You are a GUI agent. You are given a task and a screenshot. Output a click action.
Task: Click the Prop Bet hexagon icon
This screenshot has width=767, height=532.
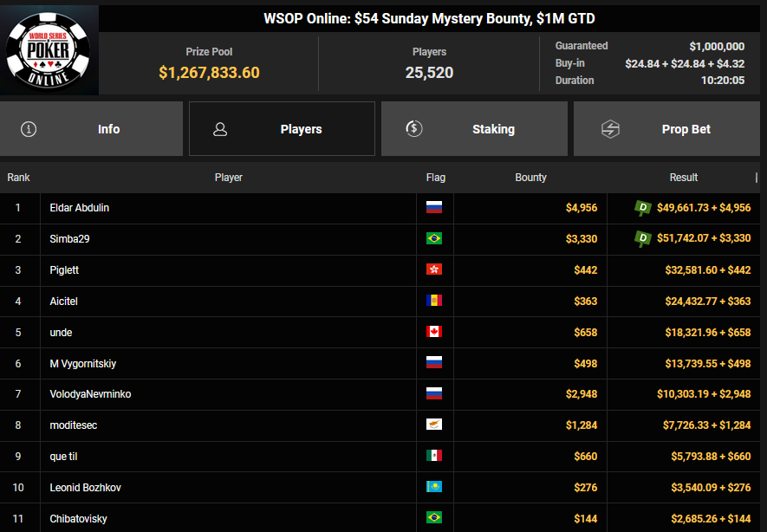(610, 129)
